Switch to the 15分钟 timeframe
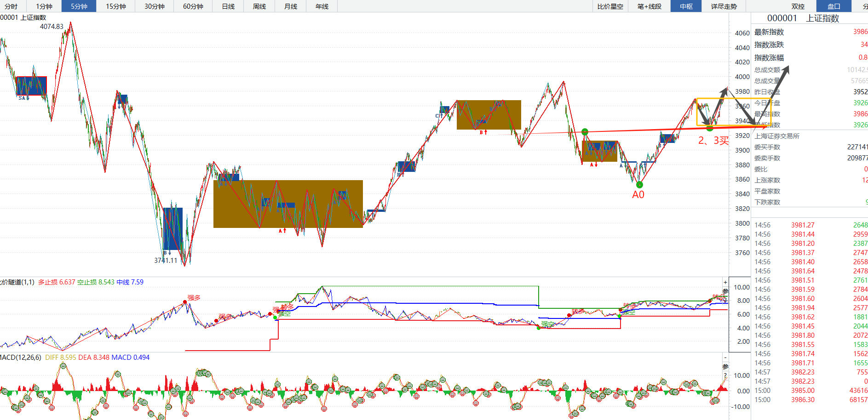 116,6
